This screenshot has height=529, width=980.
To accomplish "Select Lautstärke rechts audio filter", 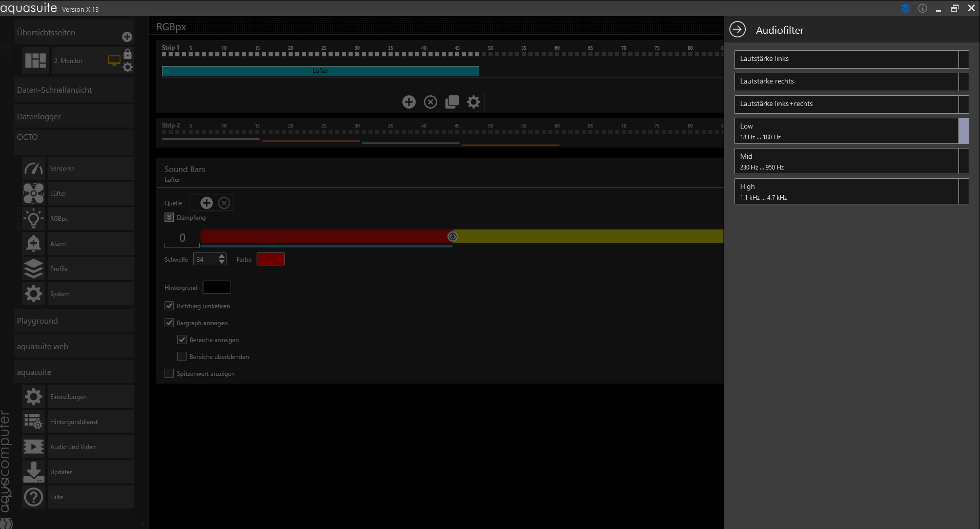I will (851, 82).
